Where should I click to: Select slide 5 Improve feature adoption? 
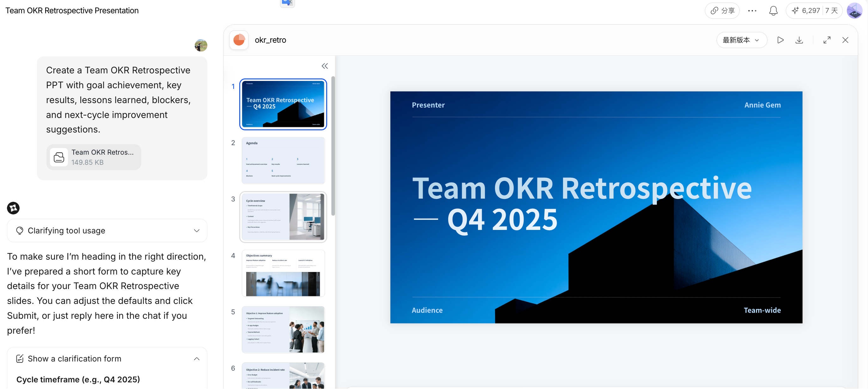coord(283,329)
